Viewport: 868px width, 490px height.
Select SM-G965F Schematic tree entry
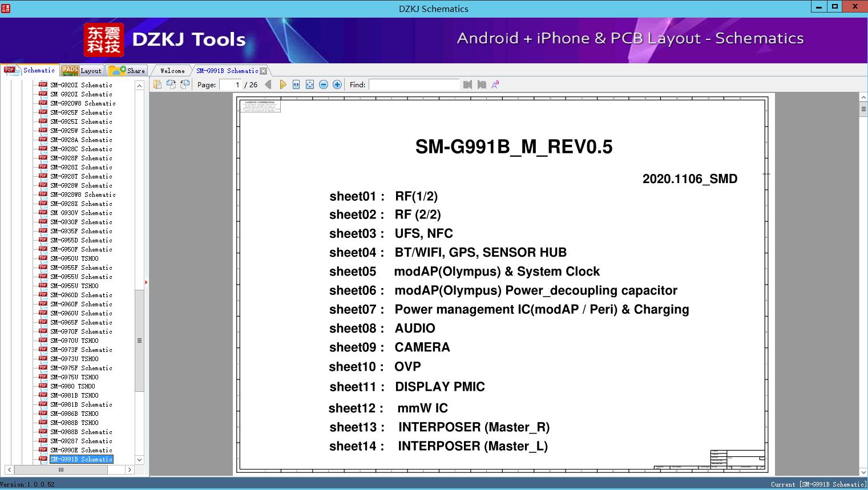pos(81,322)
